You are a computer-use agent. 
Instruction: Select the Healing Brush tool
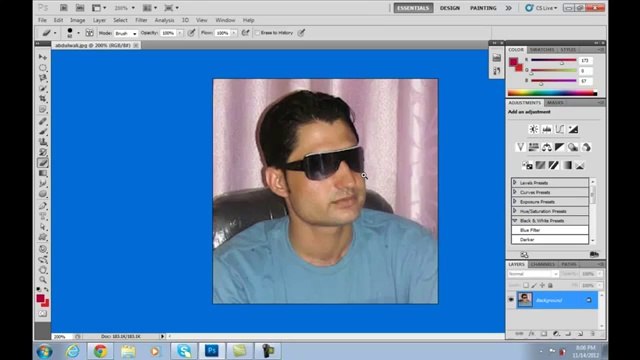[43, 121]
